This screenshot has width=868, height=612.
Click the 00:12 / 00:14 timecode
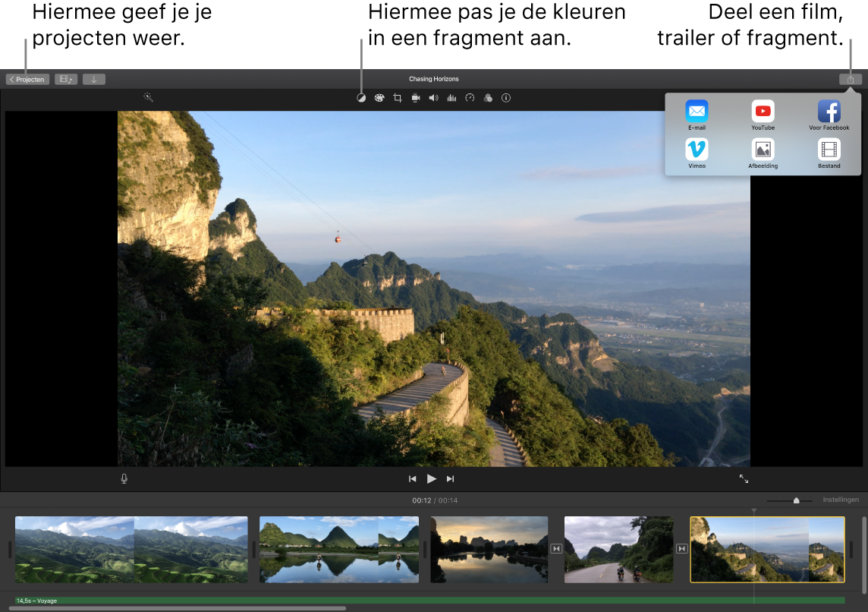click(x=435, y=500)
